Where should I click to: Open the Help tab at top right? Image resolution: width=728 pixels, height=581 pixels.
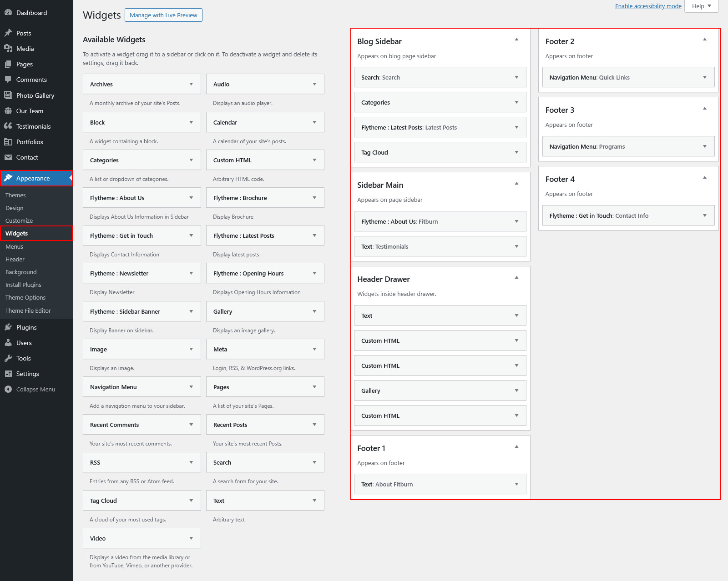pyautogui.click(x=701, y=6)
